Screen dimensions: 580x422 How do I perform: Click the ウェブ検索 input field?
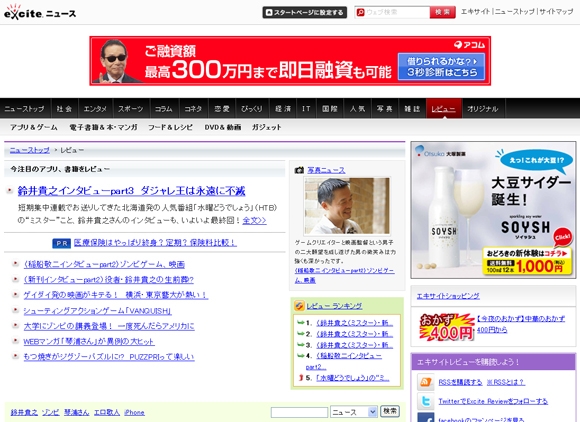(397, 12)
